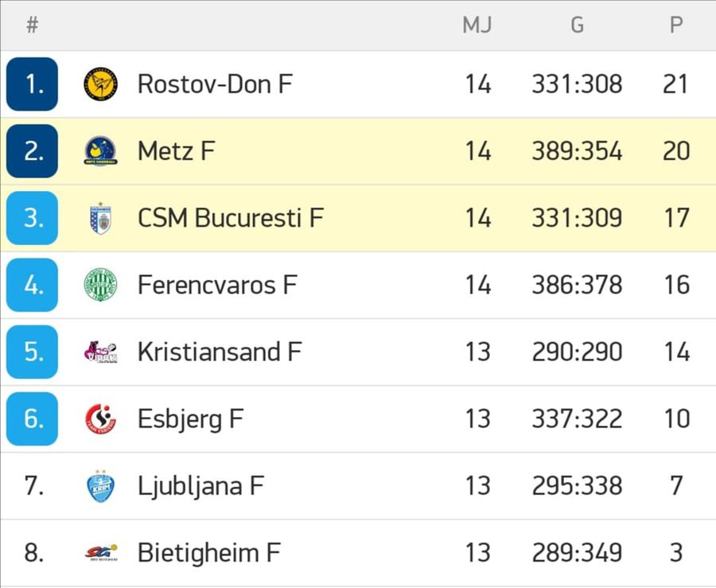716x588 pixels.
Task: Click the Esbjerg red team logo
Action: (100, 419)
